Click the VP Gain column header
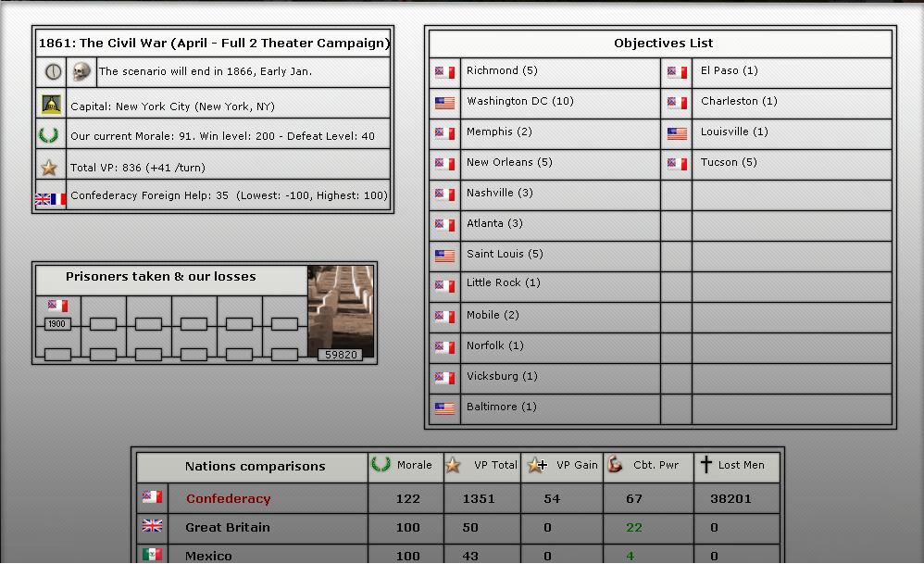 (562, 465)
